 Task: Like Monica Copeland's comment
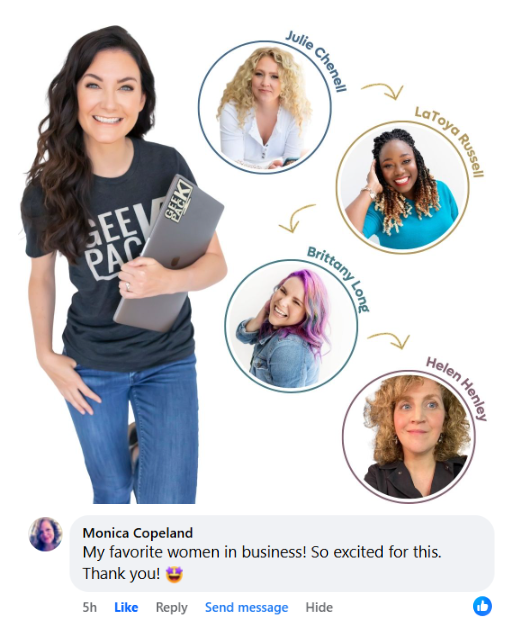[126, 607]
